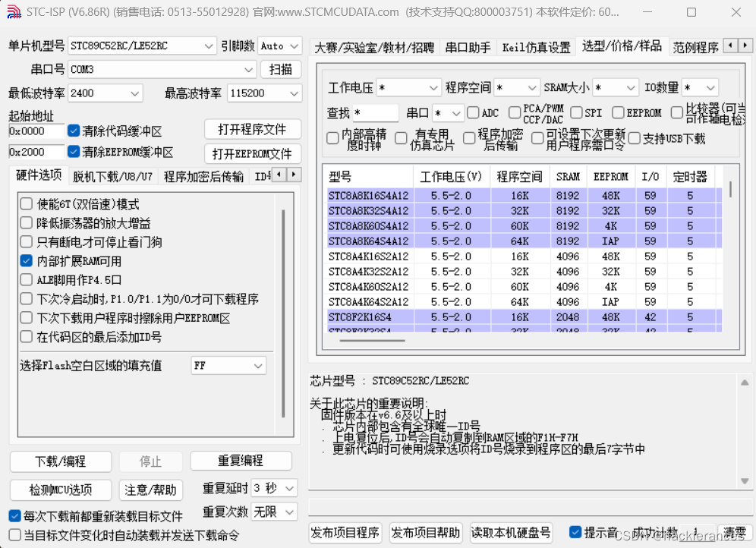This screenshot has width=756, height=548.
Task: Check 下次下载用户程序时擦除用户EEPROM区
Action: pos(27,317)
